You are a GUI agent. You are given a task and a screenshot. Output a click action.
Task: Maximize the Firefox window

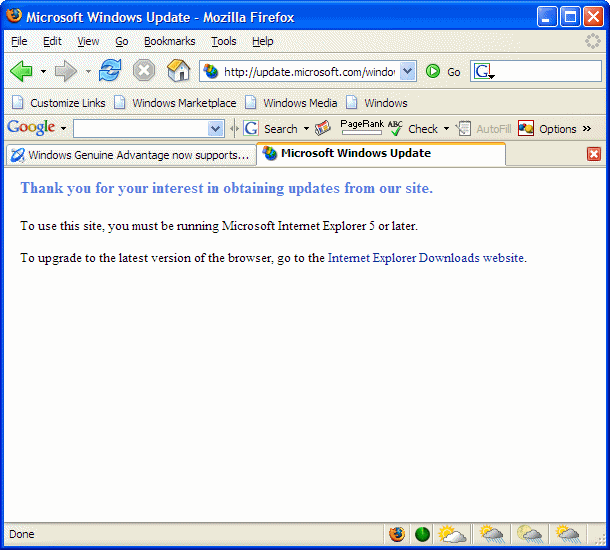[x=570, y=17]
